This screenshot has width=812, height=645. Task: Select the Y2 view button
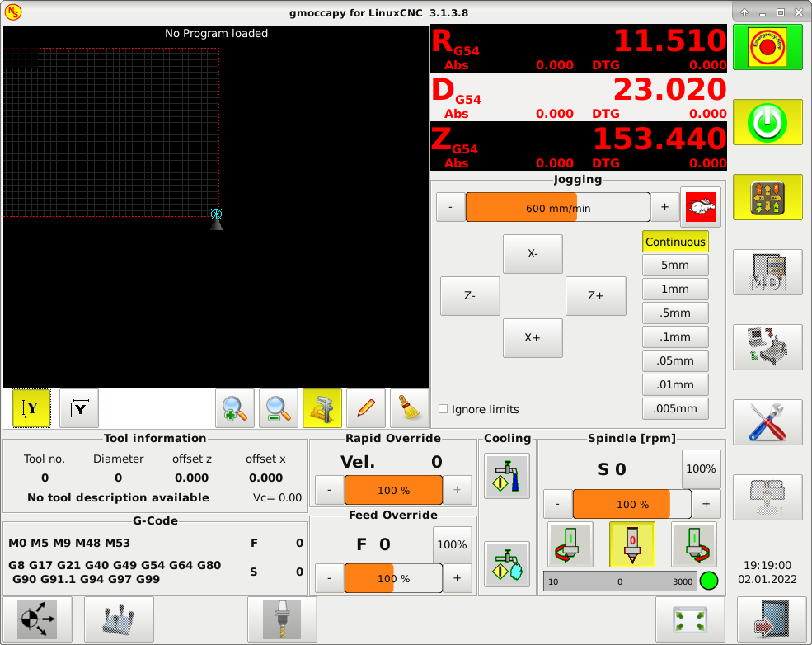coord(78,408)
